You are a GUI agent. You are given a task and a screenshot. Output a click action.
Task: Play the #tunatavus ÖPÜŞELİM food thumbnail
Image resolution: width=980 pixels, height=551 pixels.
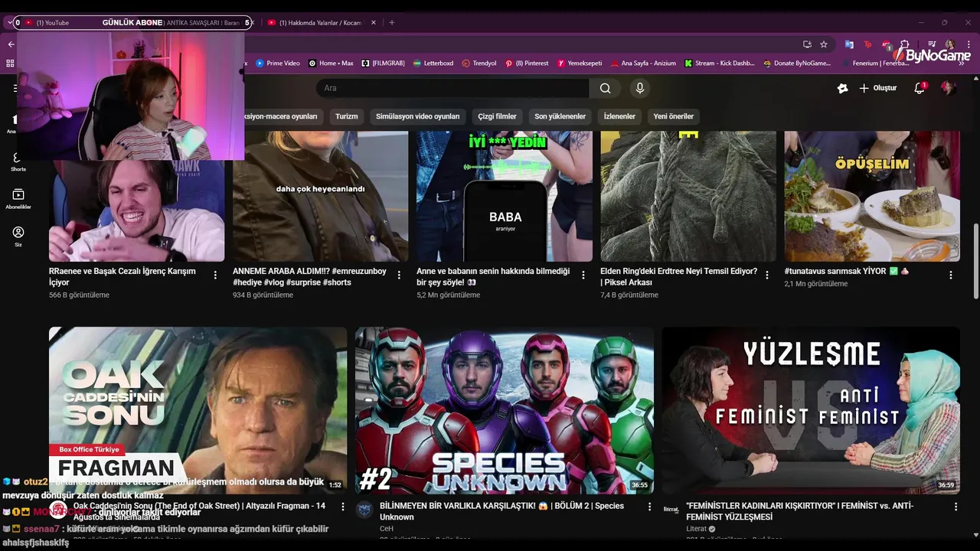[872, 196]
